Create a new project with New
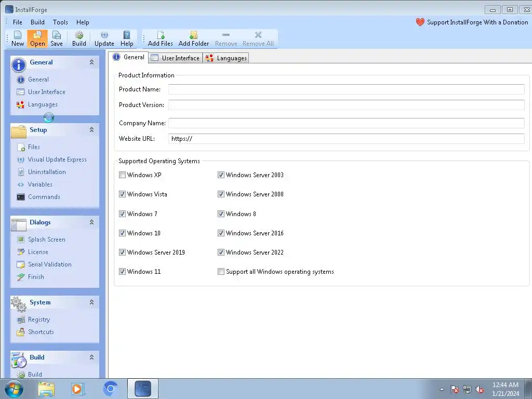Viewport: 532px width, 399px height. point(17,38)
